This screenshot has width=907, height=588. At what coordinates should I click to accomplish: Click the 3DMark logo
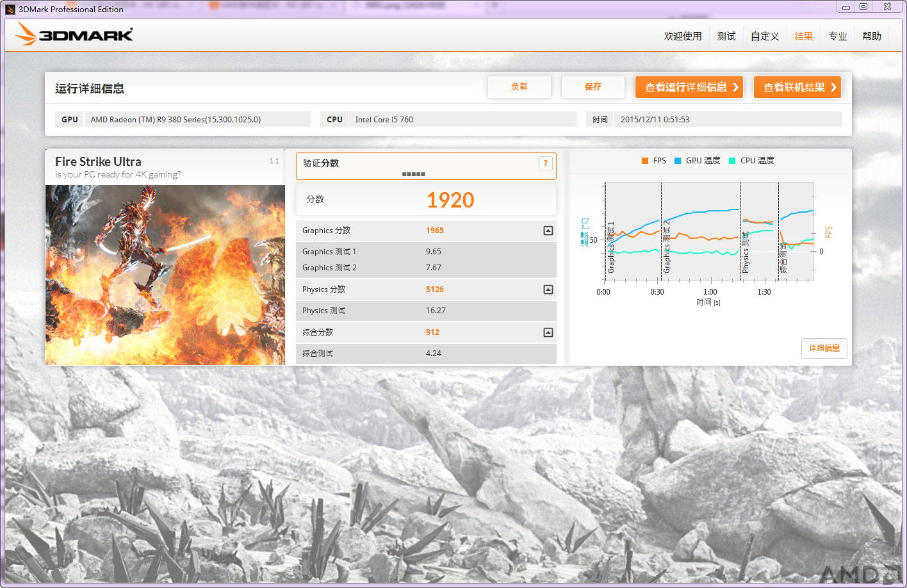tap(73, 34)
